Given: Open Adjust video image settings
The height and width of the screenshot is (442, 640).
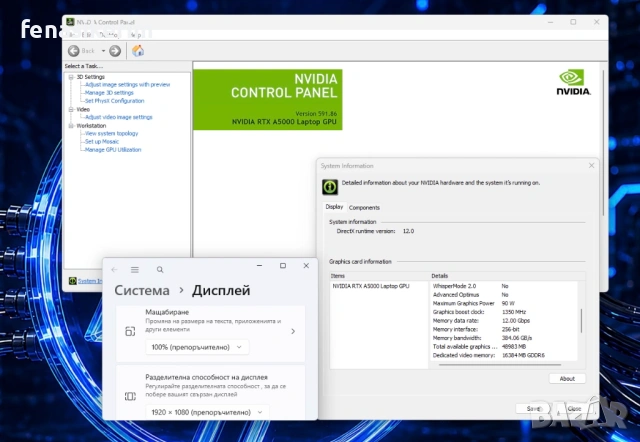Looking at the screenshot, I should click(118, 117).
